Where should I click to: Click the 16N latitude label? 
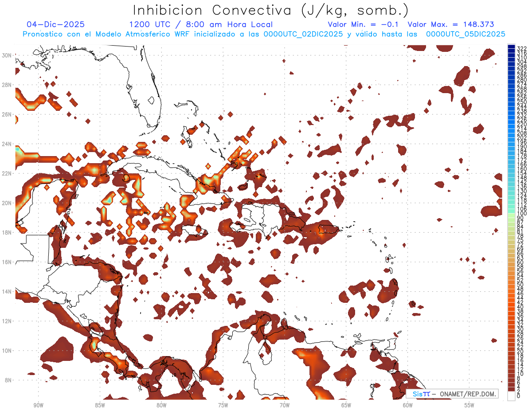[8, 262]
